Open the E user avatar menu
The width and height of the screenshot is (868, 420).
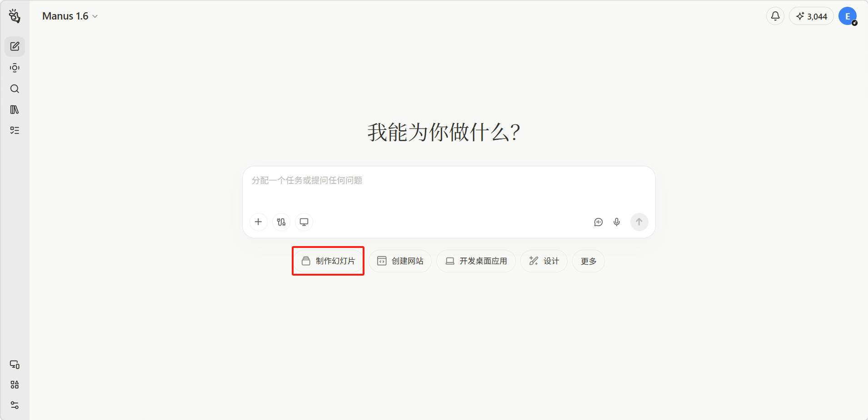[x=848, y=16]
